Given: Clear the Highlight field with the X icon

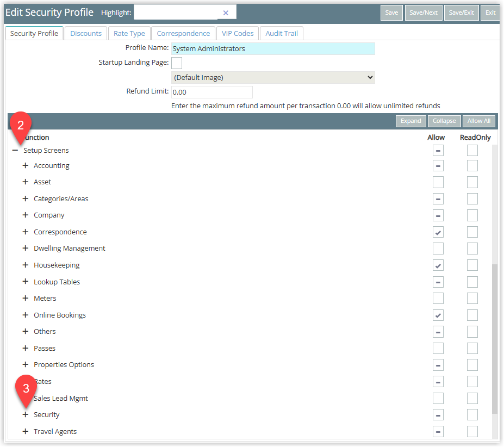Looking at the screenshot, I should (x=226, y=13).
